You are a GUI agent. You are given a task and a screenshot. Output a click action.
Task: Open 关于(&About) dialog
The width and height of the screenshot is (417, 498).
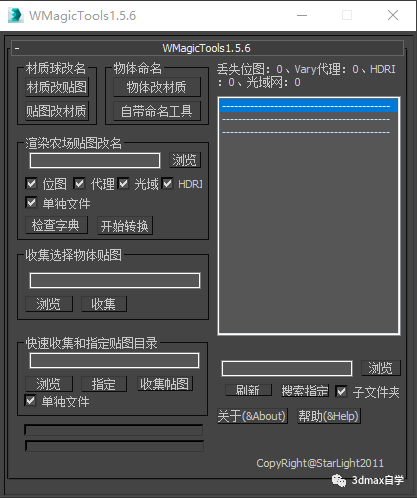click(252, 416)
